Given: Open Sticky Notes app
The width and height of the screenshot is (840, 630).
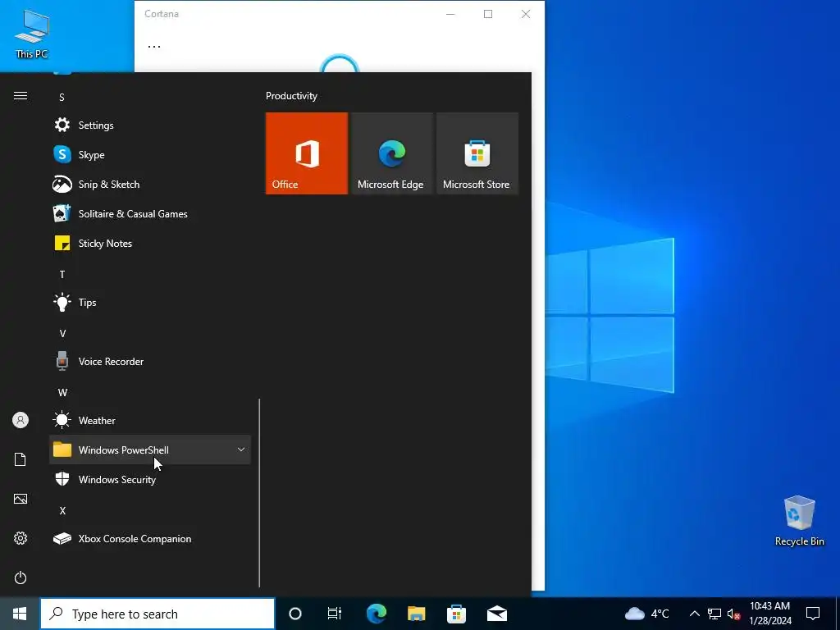Looking at the screenshot, I should coord(150,243).
